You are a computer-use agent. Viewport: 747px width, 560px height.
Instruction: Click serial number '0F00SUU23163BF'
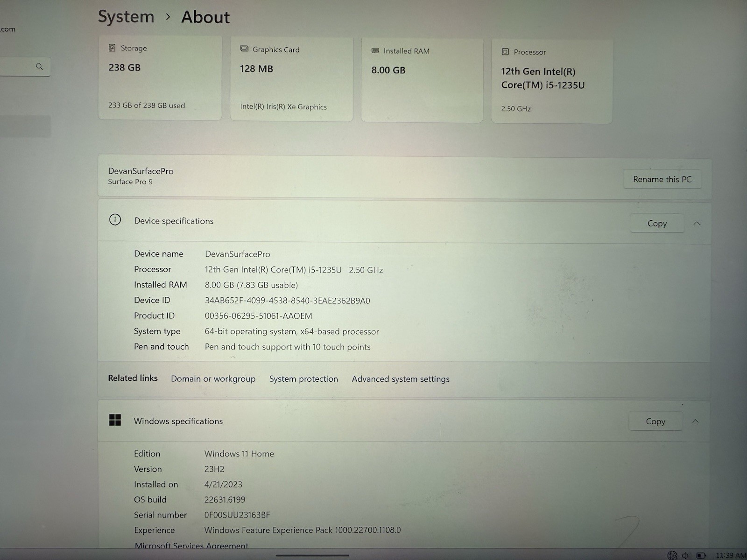(x=237, y=515)
